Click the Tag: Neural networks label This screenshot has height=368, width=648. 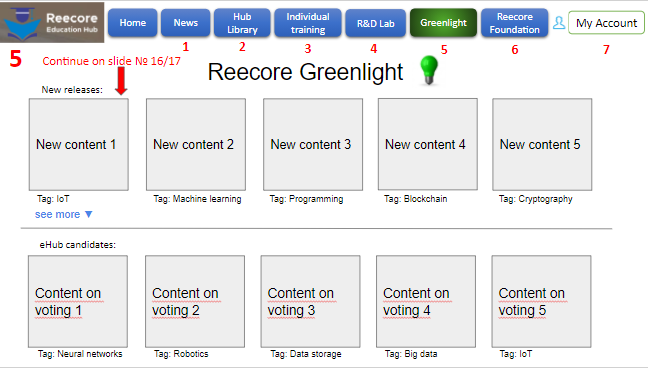pyautogui.click(x=80, y=354)
